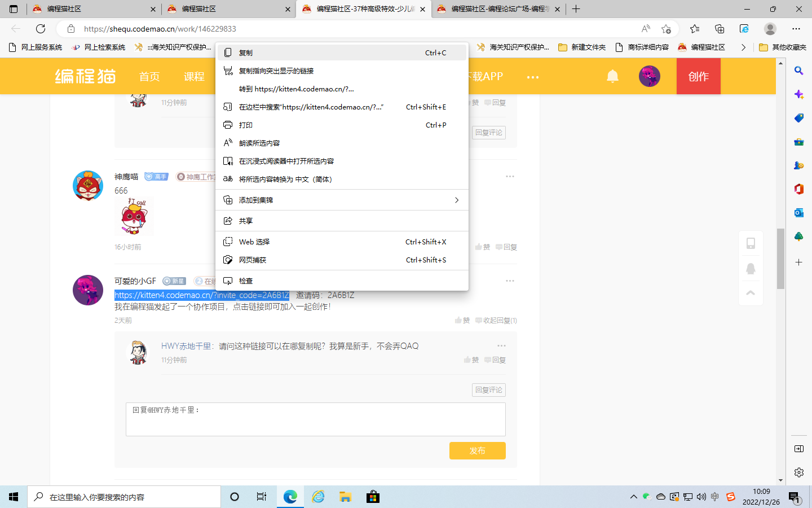Select Web 选择 in the context menu
Screen dimensions: 812x508
(x=342, y=242)
